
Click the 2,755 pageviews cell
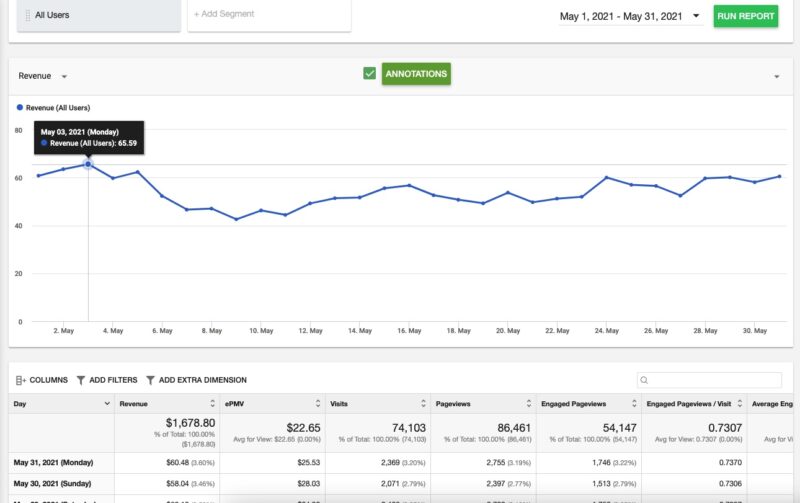[x=495, y=463]
